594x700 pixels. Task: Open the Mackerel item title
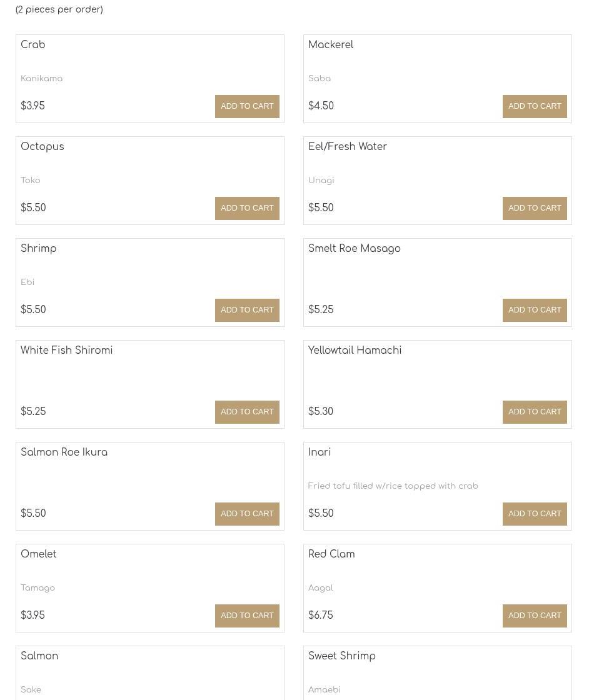(331, 44)
